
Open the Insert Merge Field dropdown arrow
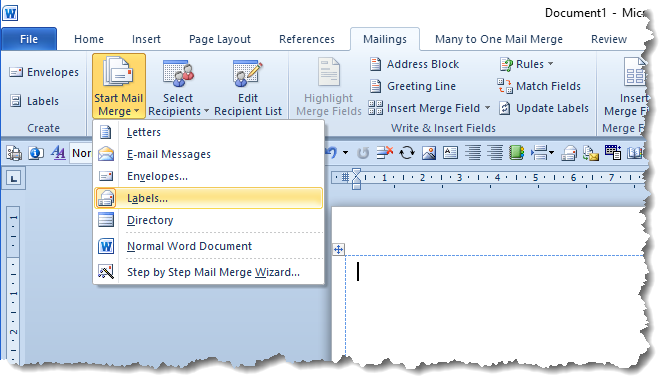click(x=488, y=108)
